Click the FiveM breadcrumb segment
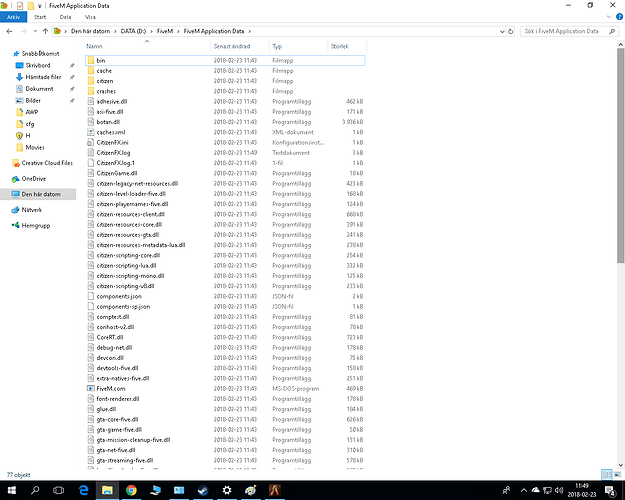 [x=165, y=31]
